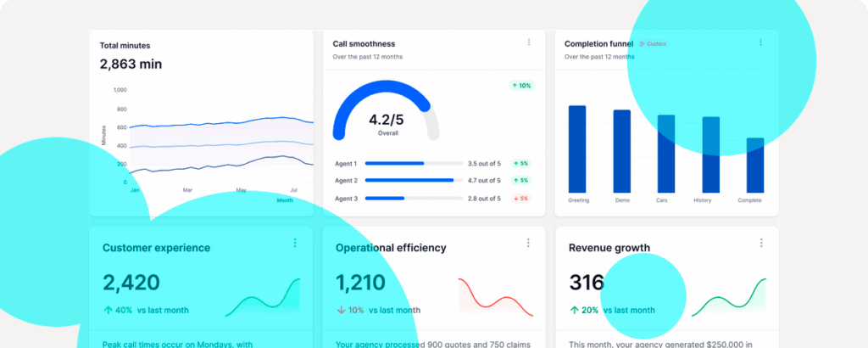This screenshot has height=348, width=868.
Task: Open the Completion funnel three-dot menu
Action: coord(760,42)
